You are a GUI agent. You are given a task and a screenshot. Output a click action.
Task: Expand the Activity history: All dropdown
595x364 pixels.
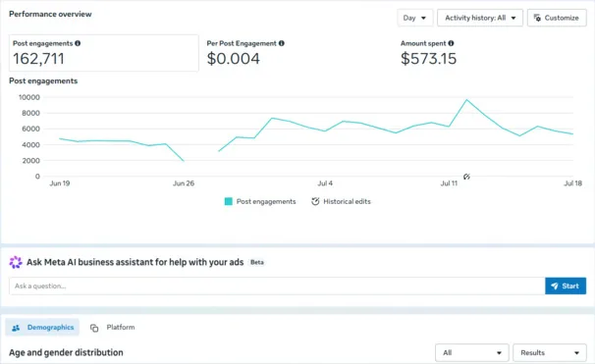(480, 18)
